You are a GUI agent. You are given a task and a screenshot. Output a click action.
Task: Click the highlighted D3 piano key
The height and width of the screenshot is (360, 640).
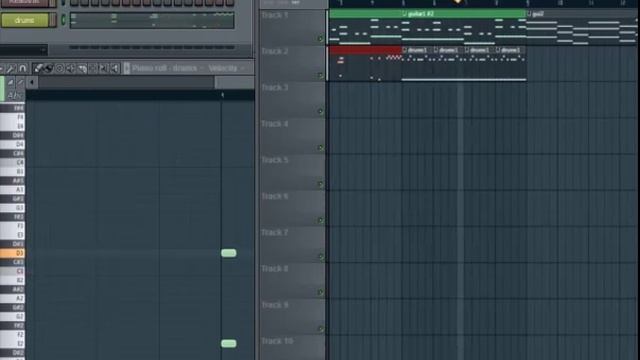coord(12,253)
